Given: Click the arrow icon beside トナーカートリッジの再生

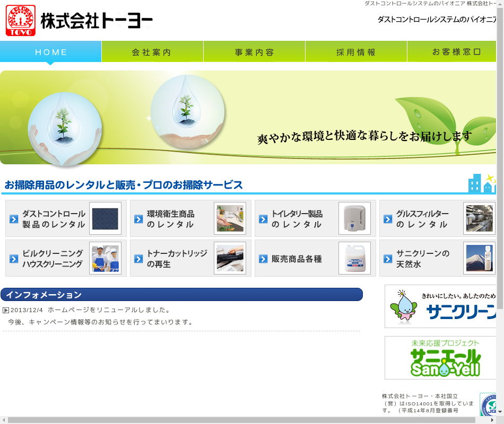Looking at the screenshot, I should [x=138, y=259].
